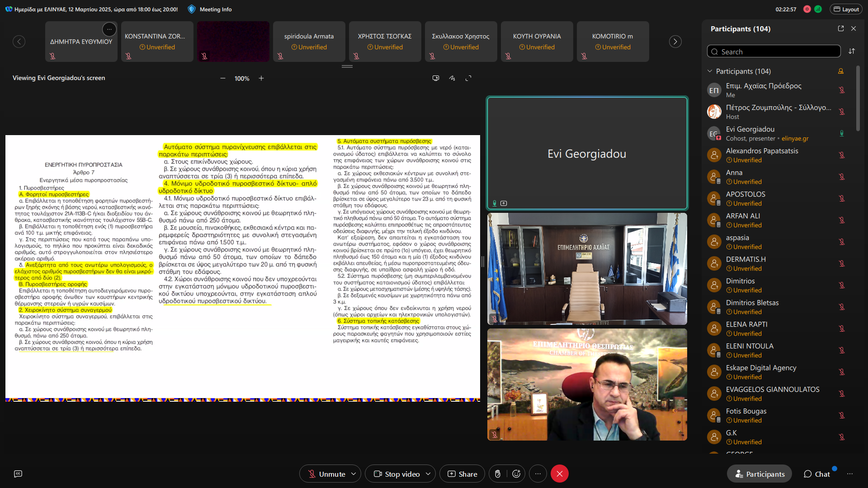Open the Layout button
This screenshot has height=488, width=868.
[x=846, y=9]
